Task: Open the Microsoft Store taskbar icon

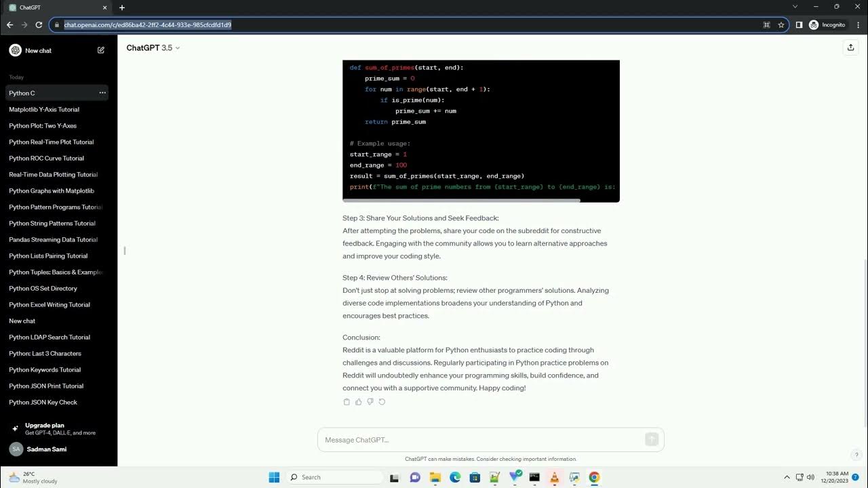Action: coord(475,477)
